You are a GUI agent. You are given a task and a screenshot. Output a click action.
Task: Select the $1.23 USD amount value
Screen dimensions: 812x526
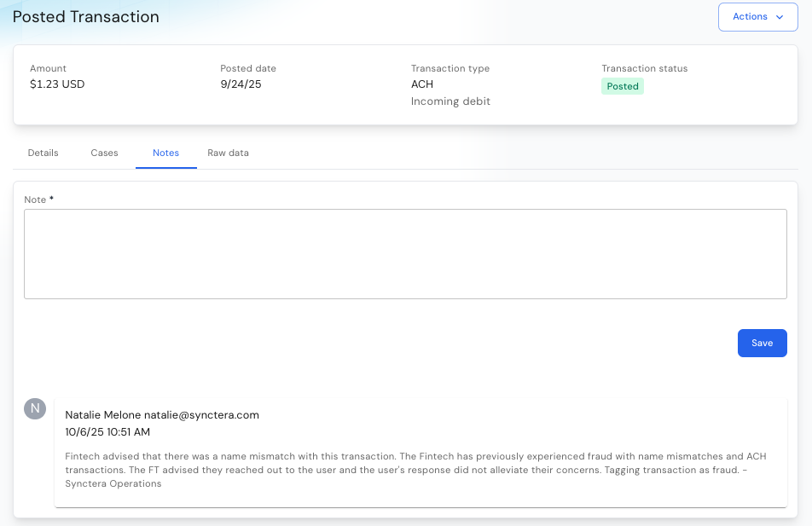(57, 84)
